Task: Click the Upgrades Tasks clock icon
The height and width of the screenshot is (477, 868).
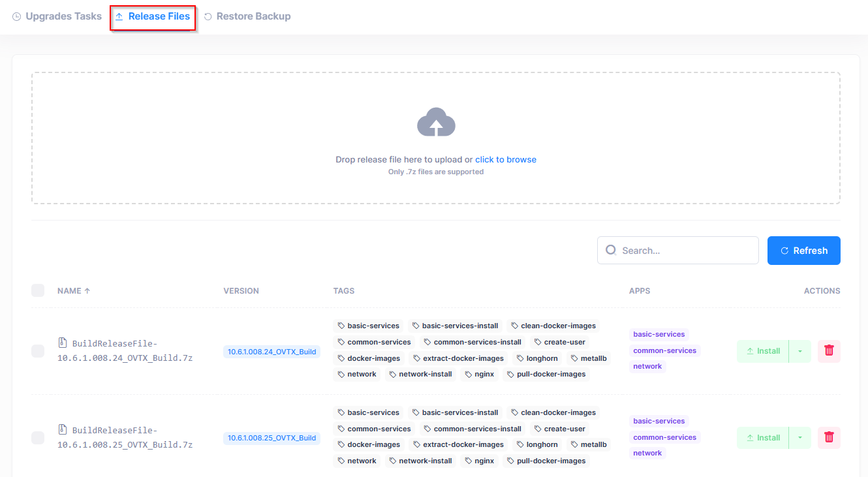Action: 17,16
